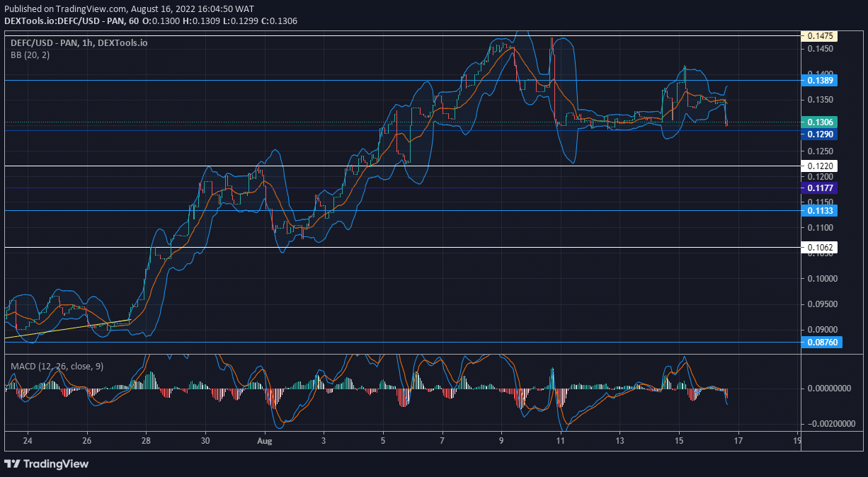The width and height of the screenshot is (868, 477).
Task: Select the 0.1350 price axis tick label
Action: [x=820, y=100]
